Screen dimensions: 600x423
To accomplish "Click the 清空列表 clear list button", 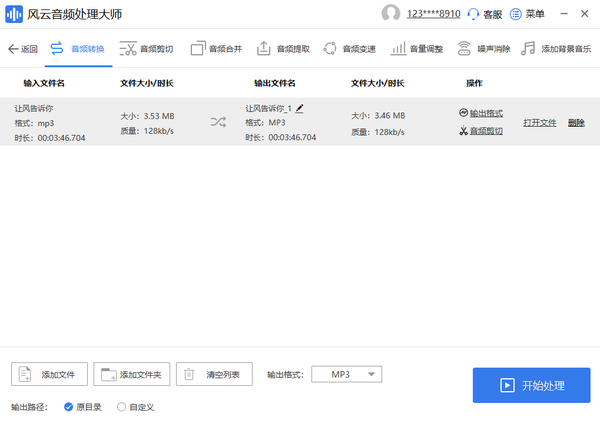I will [x=214, y=374].
